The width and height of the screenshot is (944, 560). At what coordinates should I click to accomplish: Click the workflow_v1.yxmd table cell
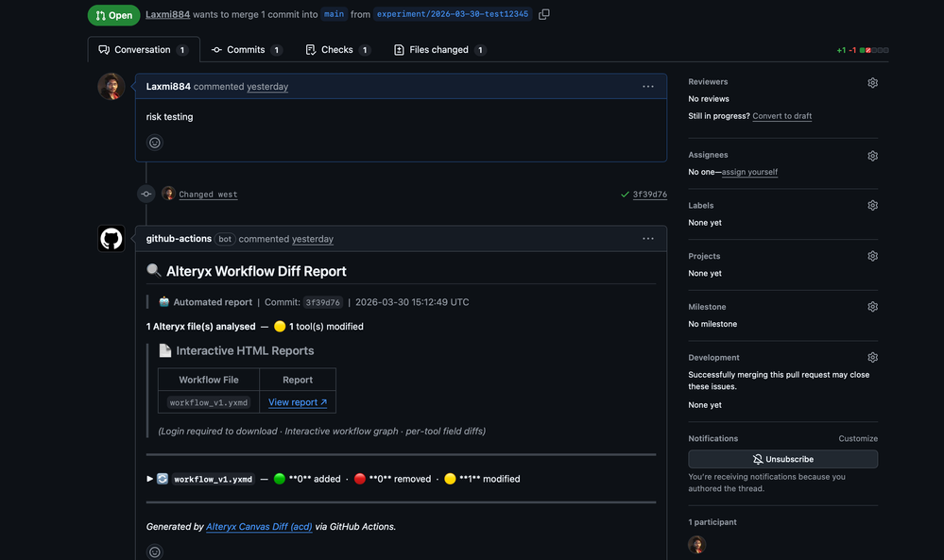208,402
